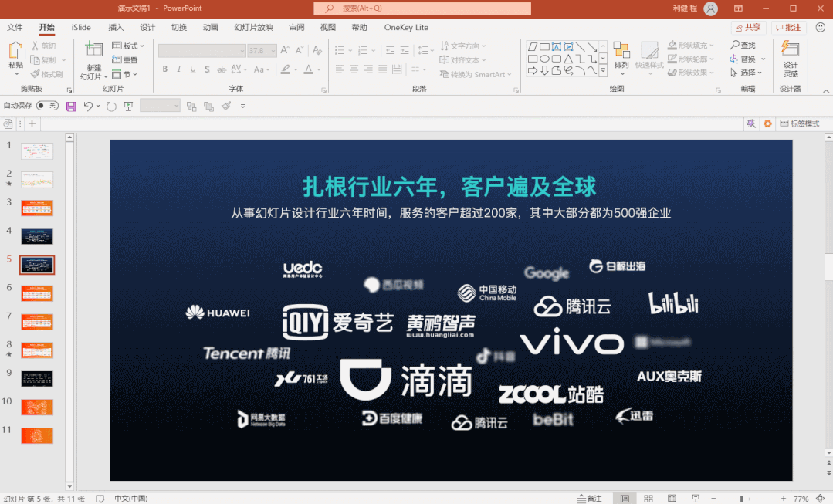Viewport: 833px width, 504px height.
Task: Open the Insert (插入) tab
Action: point(116,27)
